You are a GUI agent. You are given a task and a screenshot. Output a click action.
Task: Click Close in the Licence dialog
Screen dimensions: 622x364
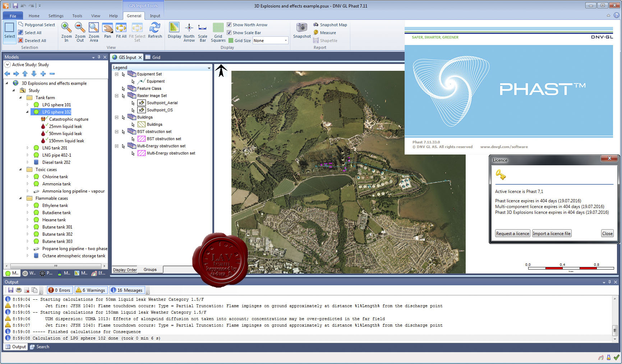pos(607,234)
